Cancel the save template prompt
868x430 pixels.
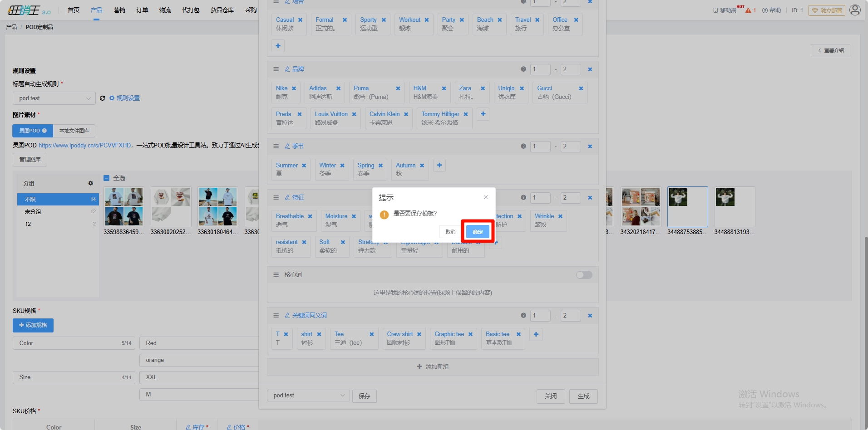click(450, 232)
